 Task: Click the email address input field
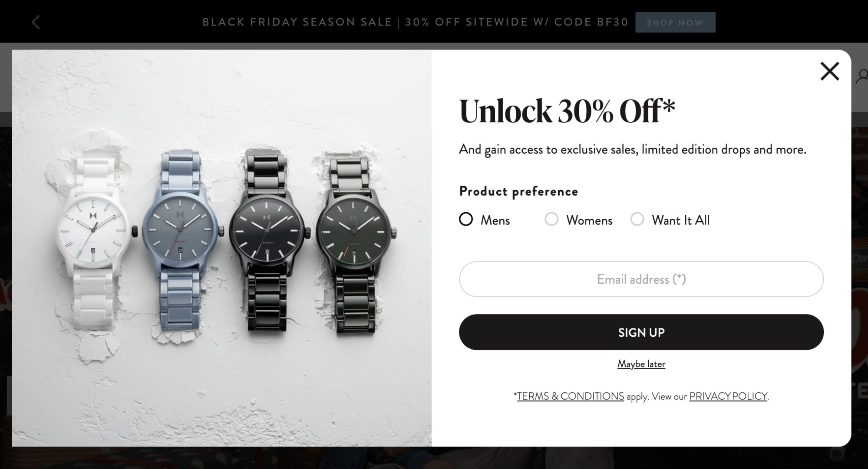pos(641,279)
